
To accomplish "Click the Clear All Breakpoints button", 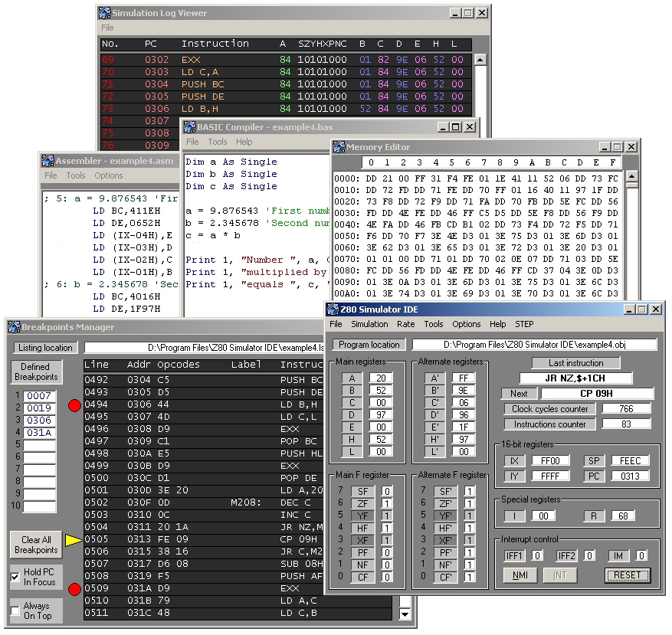I will click(x=37, y=545).
